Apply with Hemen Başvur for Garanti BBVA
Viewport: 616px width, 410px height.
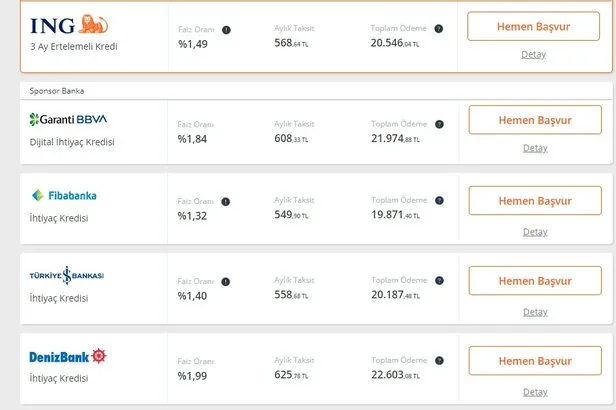(534, 120)
